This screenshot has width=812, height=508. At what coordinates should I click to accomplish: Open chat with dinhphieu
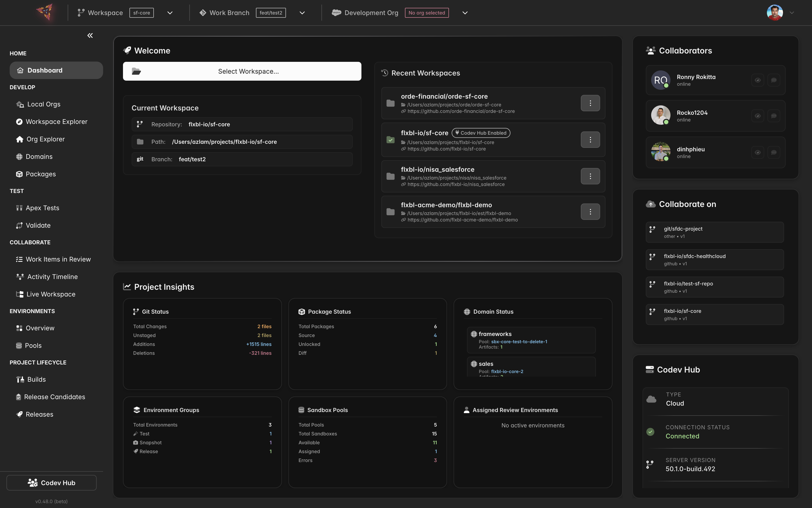[774, 153]
